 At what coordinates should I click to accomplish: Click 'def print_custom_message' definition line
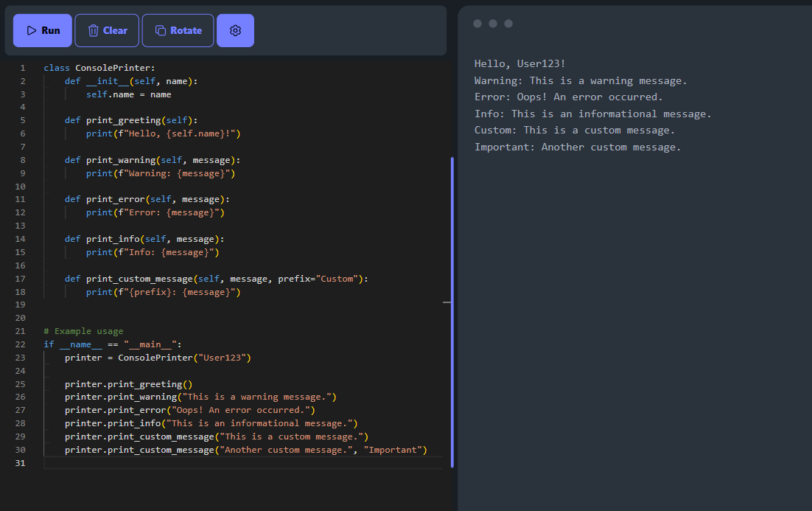(217, 279)
